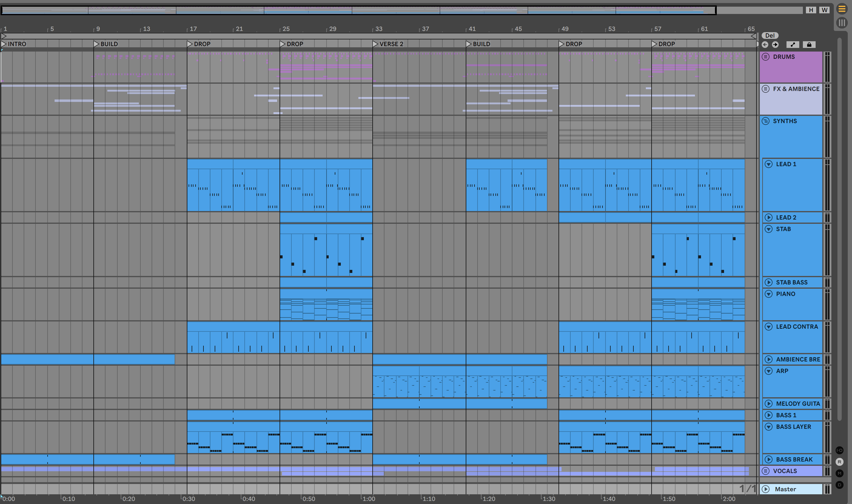Viewport: 852px width, 504px height.
Task: Click the lock envelopes button
Action: coord(809,45)
